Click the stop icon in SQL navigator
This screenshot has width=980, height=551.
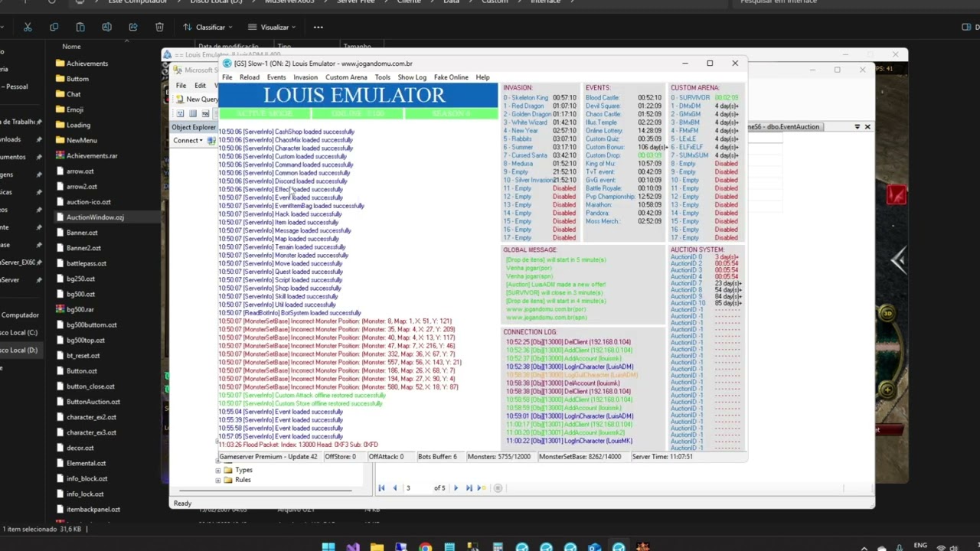pos(498,487)
